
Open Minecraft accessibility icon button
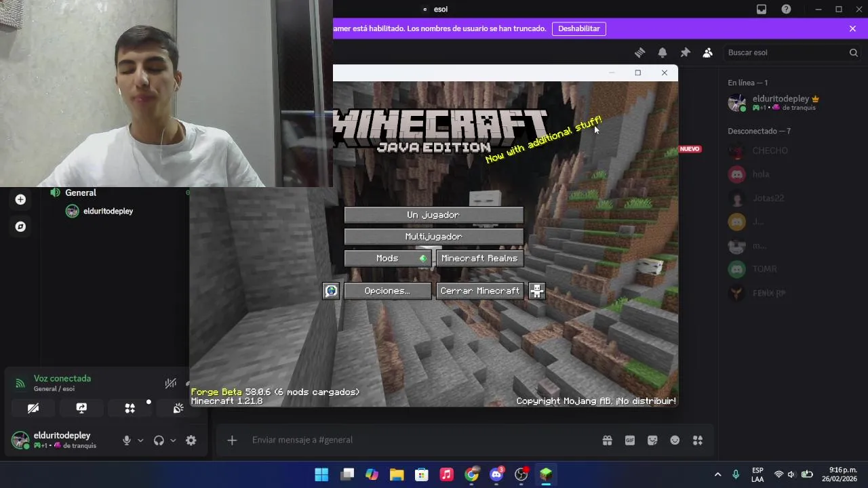coord(537,291)
